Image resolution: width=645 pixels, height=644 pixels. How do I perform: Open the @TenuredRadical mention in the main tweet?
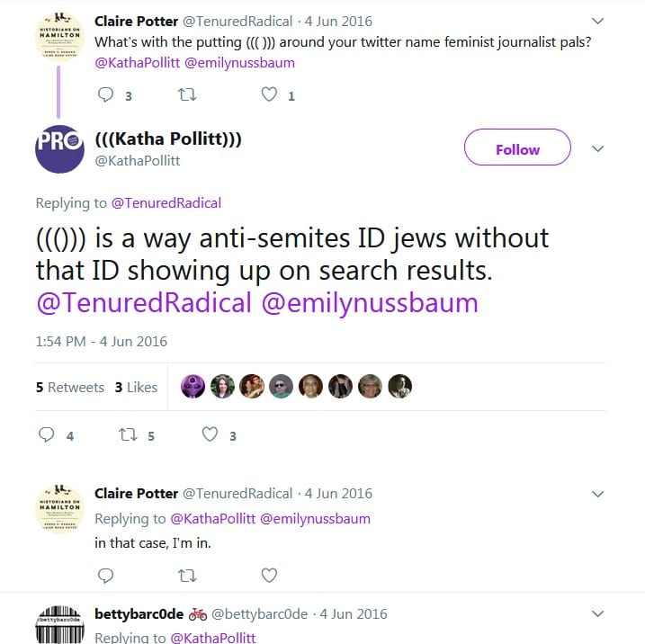click(x=144, y=303)
